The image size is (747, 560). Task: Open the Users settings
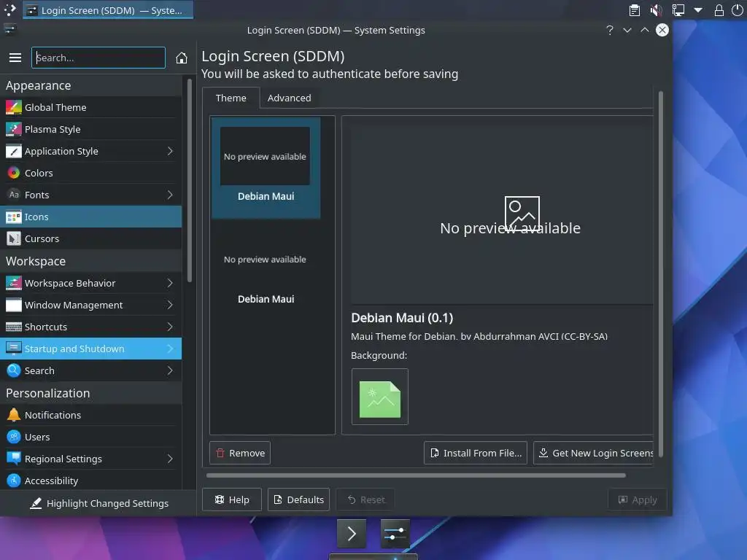pos(91,437)
